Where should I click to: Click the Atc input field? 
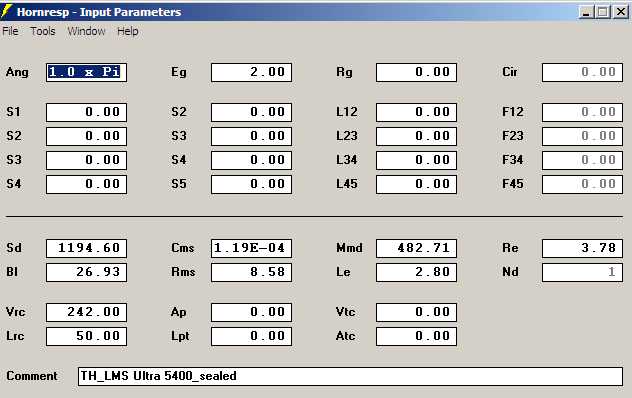point(416,336)
